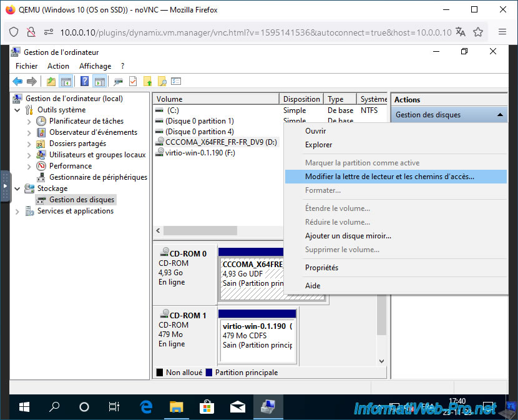This screenshot has height=420, width=518.
Task: Open the Windows Start menu
Action: pyautogui.click(x=24, y=407)
